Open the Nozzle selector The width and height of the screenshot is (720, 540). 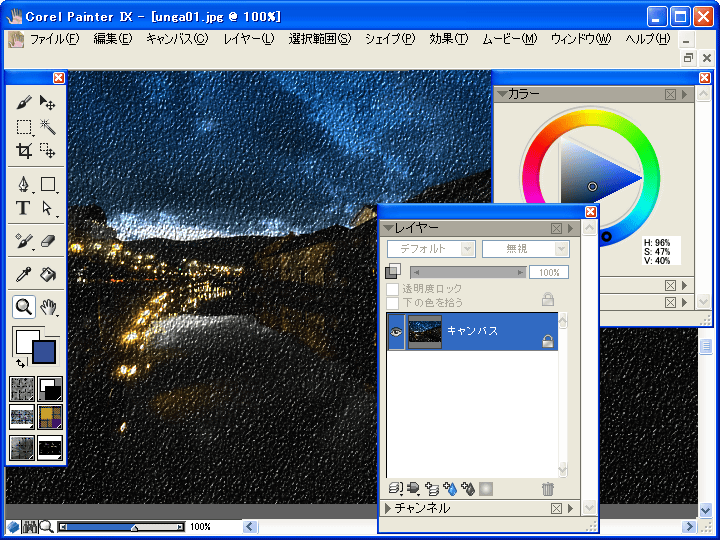50,447
